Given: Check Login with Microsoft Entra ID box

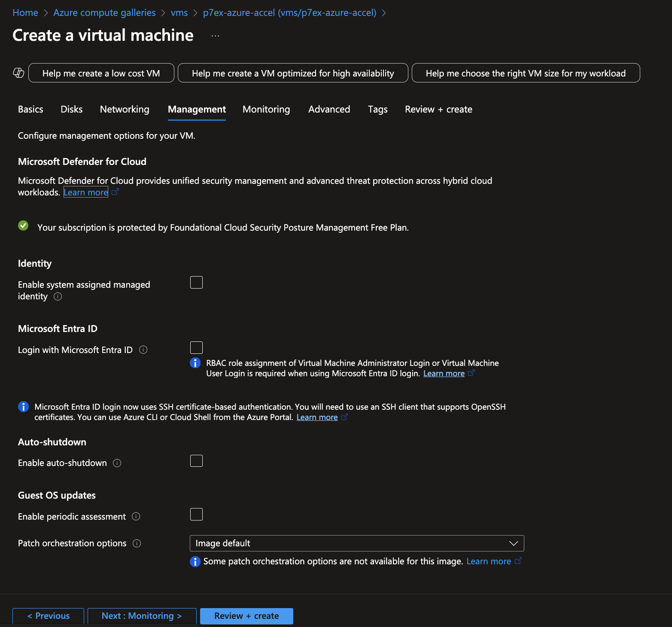Looking at the screenshot, I should point(196,347).
